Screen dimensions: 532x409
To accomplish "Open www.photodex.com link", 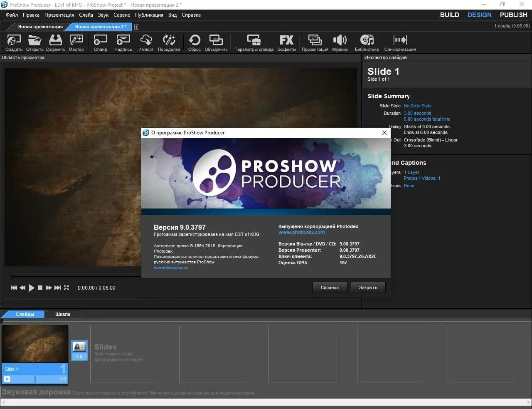I will click(302, 232).
